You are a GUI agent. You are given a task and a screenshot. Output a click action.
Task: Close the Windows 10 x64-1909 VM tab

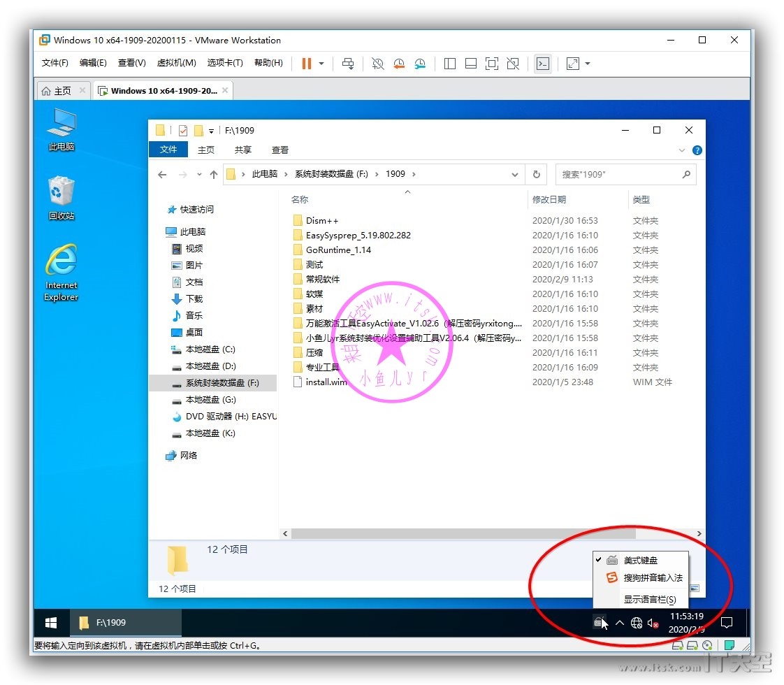225,90
